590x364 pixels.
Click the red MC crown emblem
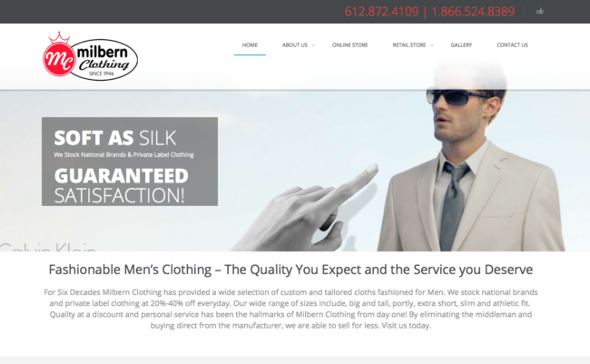59,54
